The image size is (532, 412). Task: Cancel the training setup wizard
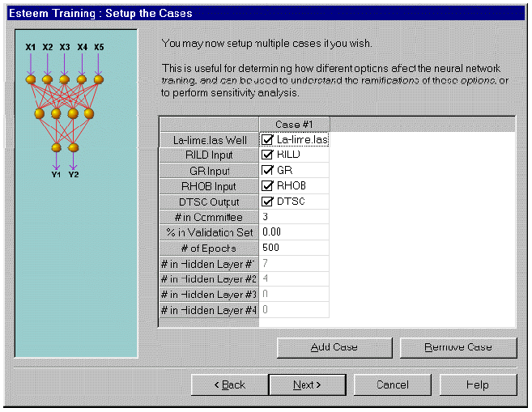click(392, 384)
